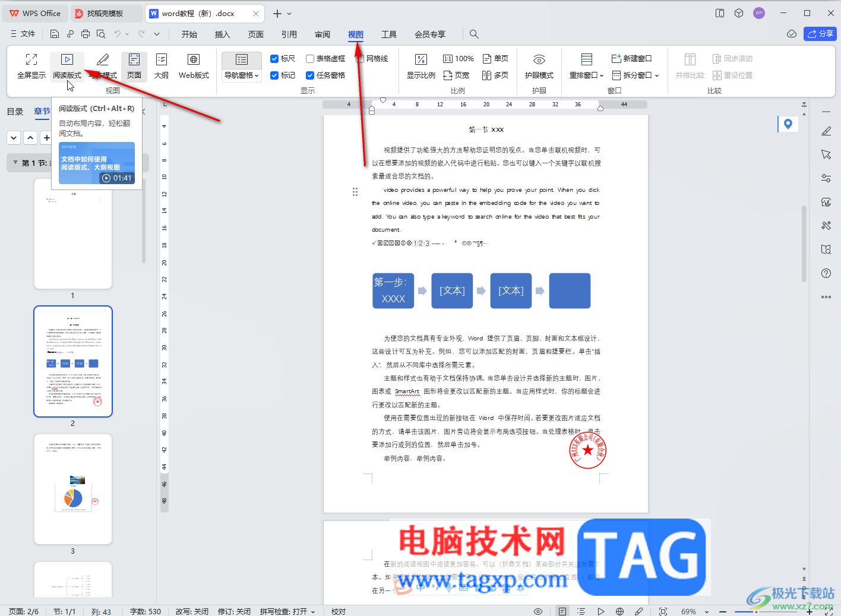Switch to web view globe in status bar
Screen dimensions: 841x616
(x=619, y=611)
